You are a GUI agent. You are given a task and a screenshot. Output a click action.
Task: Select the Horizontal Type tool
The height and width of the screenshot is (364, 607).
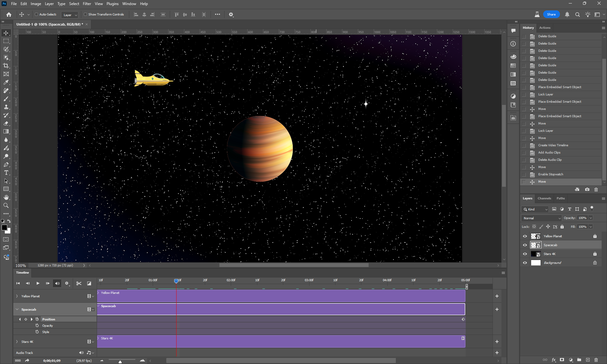click(6, 173)
